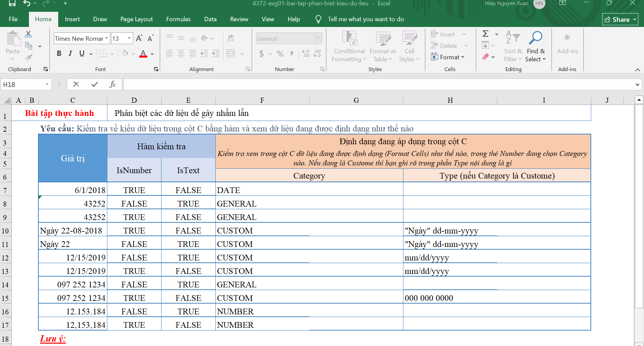Toggle Bold formatting
This screenshot has height=346, width=644.
59,54
